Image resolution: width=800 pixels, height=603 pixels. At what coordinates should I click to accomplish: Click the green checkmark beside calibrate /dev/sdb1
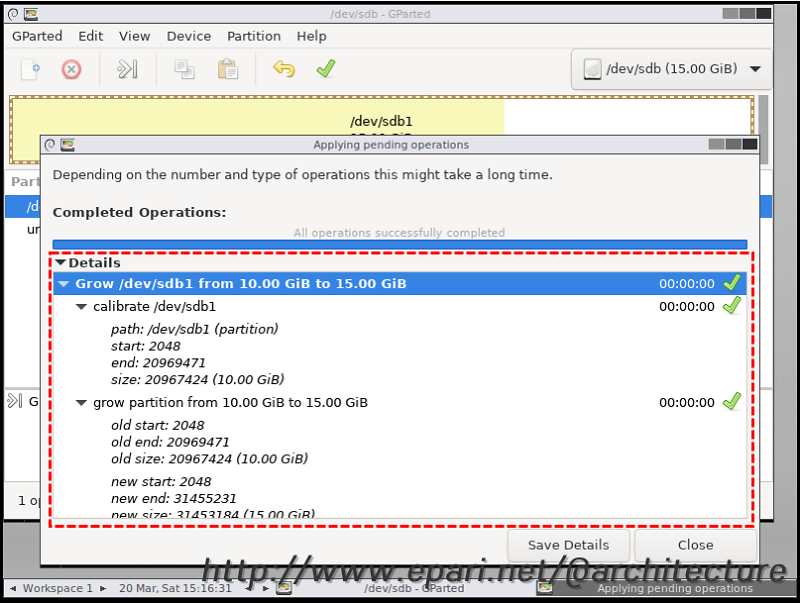click(732, 306)
